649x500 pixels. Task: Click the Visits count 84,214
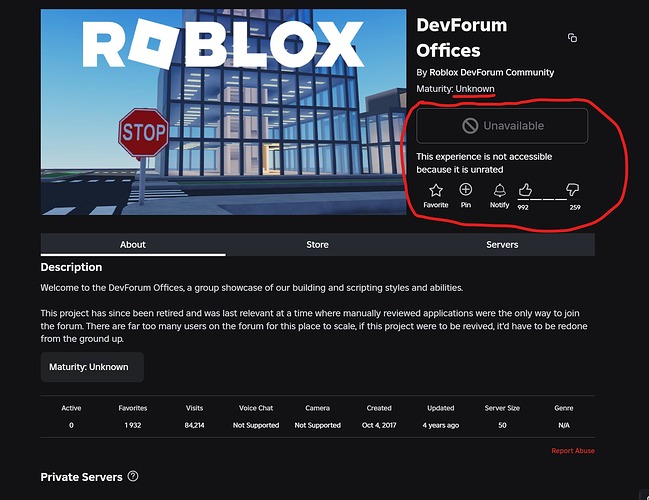[194, 425]
